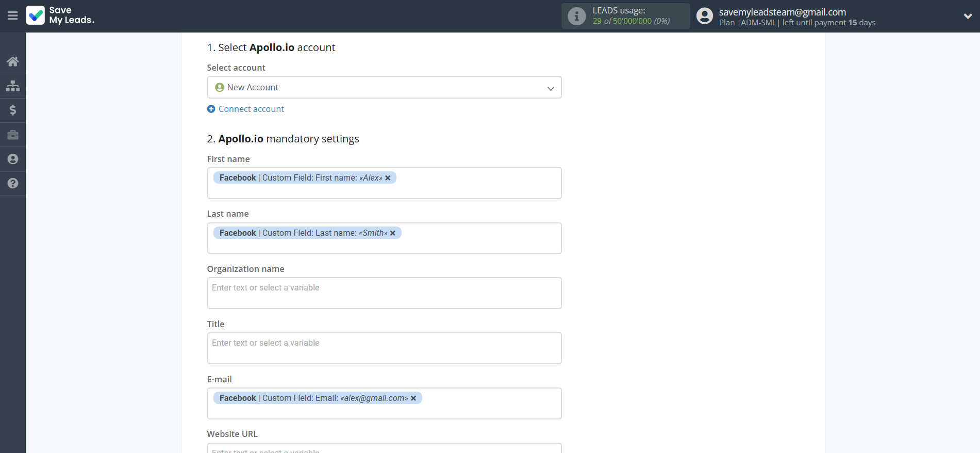This screenshot has width=980, height=453.
Task: Open the Select account dropdown
Action: (384, 87)
